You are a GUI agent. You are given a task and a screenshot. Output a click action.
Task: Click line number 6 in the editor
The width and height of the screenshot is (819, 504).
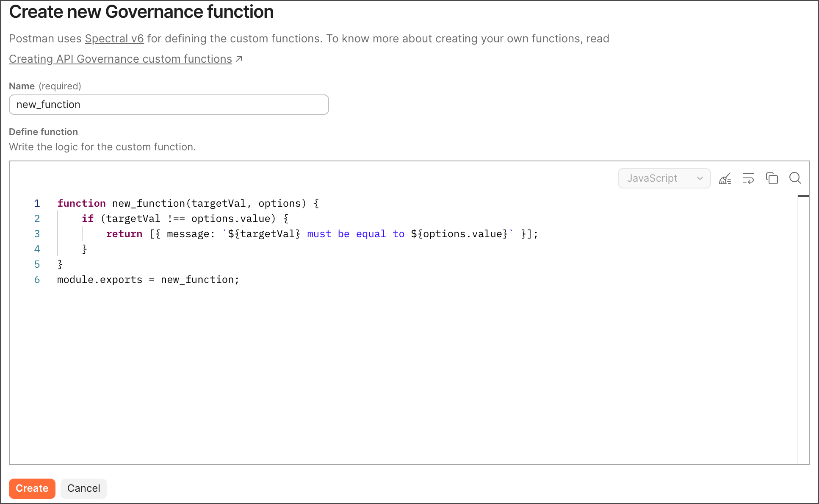[x=37, y=279]
